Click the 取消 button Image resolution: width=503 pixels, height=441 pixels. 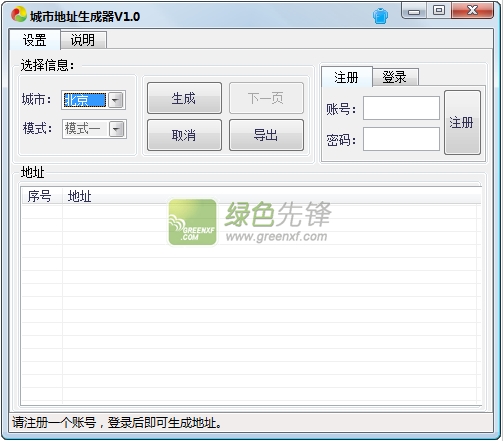point(184,135)
